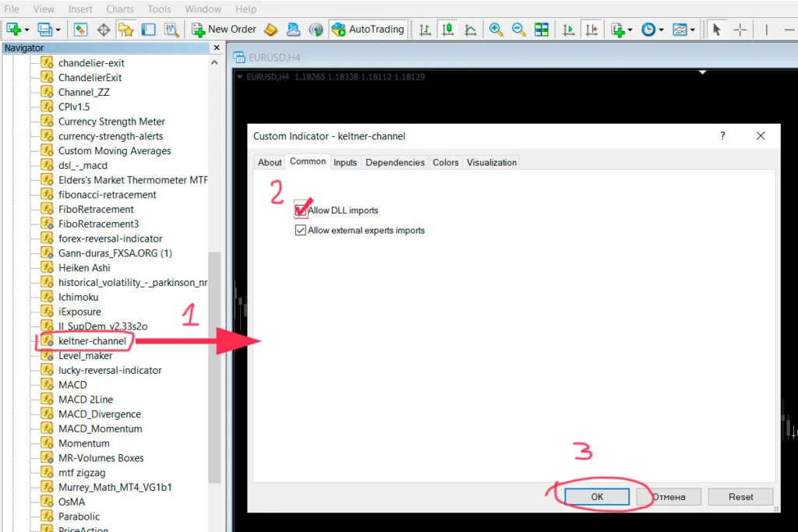This screenshot has width=798, height=532.
Task: Enable the AutoTrading button
Action: click(x=367, y=30)
